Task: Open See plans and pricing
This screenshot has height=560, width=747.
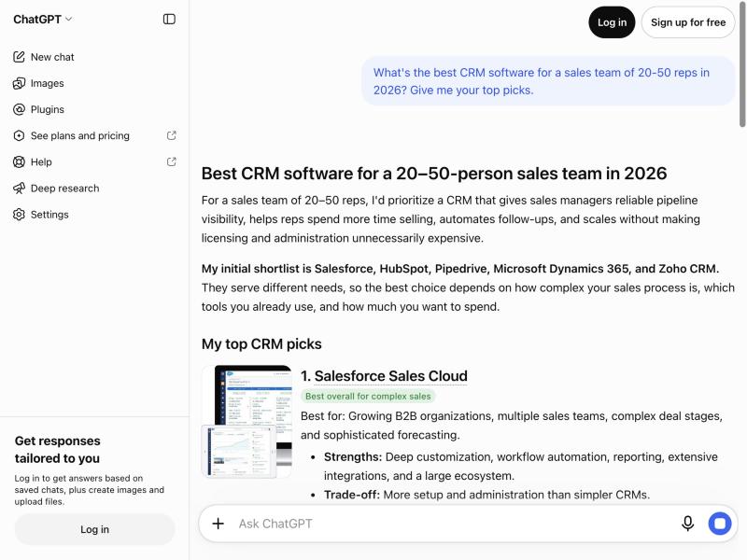Action: (x=80, y=135)
